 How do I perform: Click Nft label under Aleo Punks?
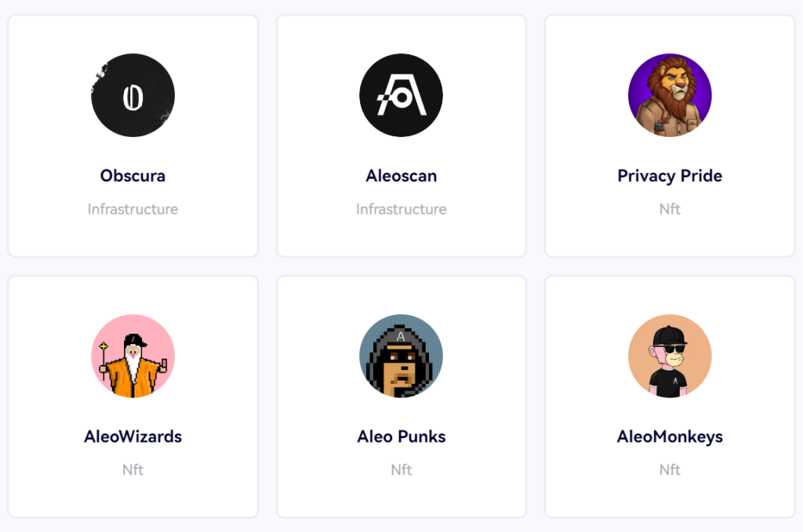point(401,469)
